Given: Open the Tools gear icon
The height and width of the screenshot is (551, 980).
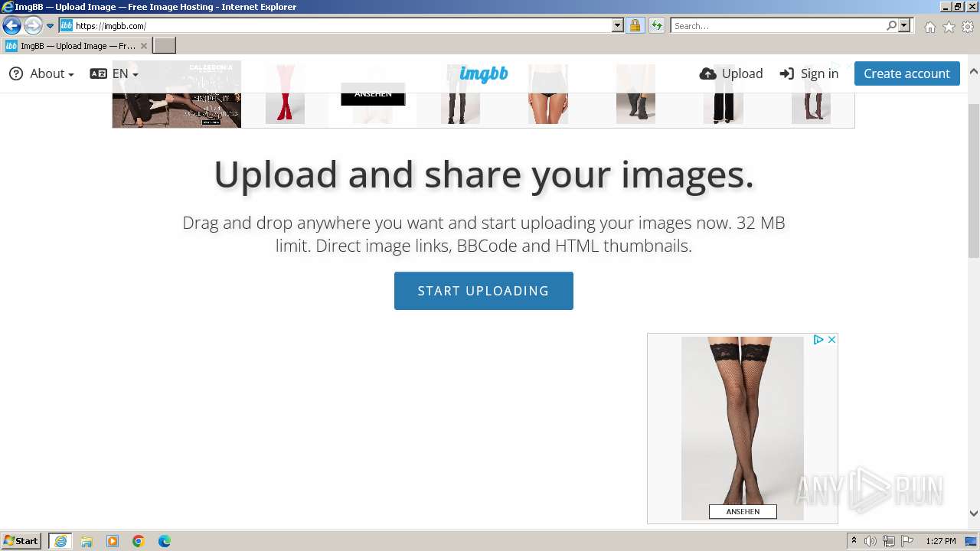Looking at the screenshot, I should (968, 27).
